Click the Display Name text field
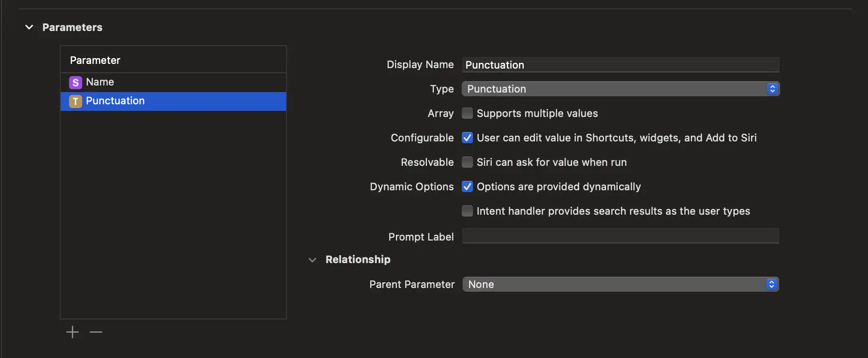The width and height of the screenshot is (868, 358). (x=620, y=65)
